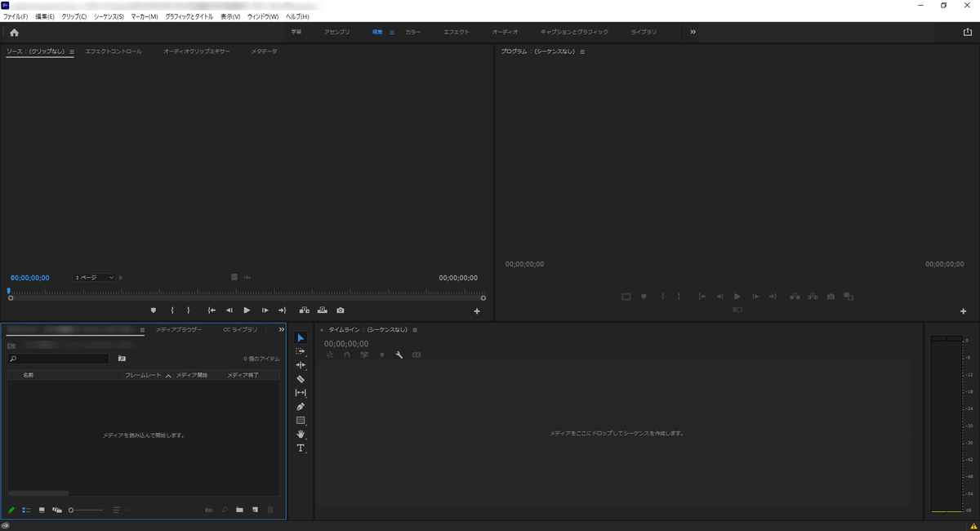This screenshot has height=531, width=980.
Task: Select the Slip tool
Action: pos(301,393)
